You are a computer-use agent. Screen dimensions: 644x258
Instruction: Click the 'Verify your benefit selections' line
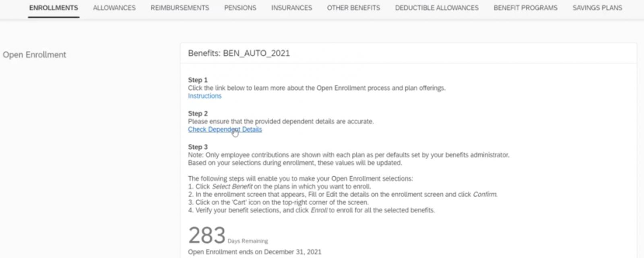point(312,210)
